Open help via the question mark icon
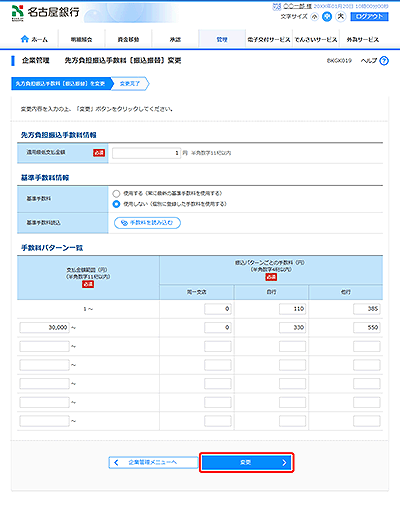Image resolution: width=400 pixels, height=506 pixels. tap(384, 61)
